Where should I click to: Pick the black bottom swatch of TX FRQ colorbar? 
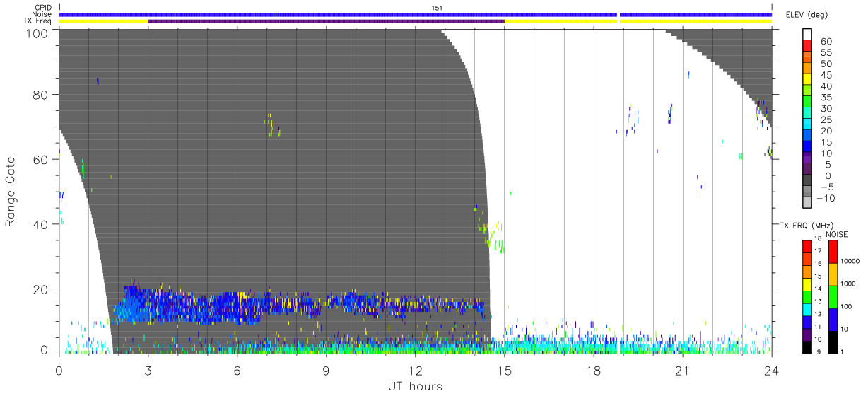click(807, 347)
